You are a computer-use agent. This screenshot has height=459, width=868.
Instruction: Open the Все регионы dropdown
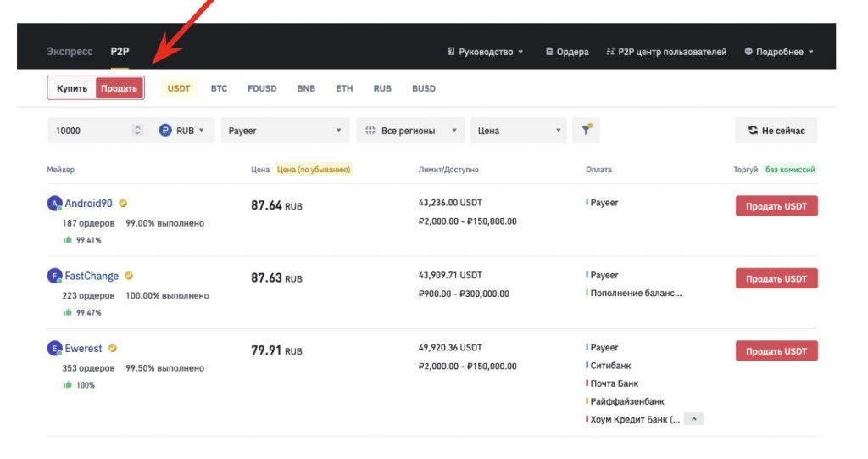pos(411,131)
